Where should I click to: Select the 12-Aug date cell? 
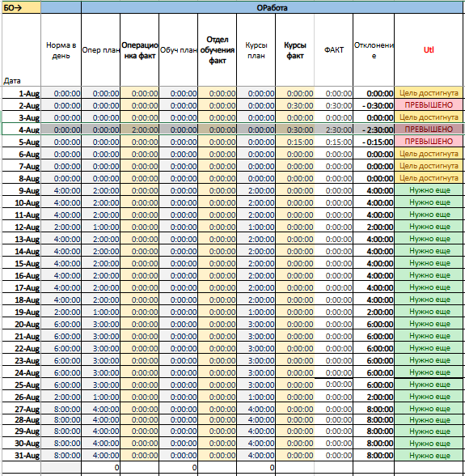coord(21,227)
